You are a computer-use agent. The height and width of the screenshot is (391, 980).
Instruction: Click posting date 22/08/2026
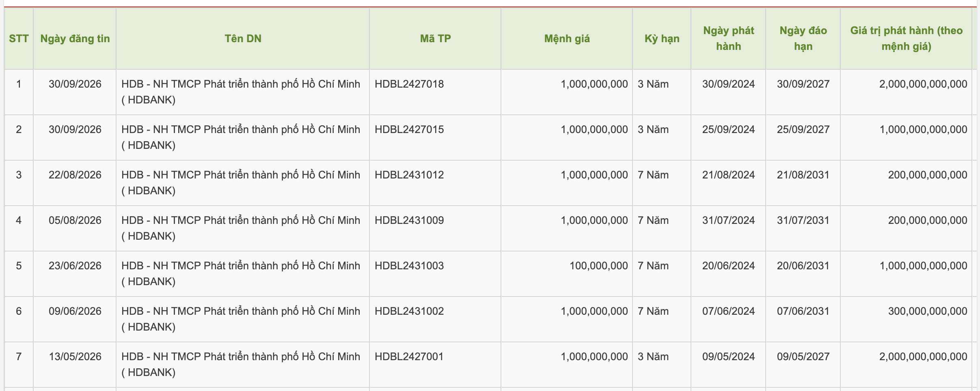(75, 175)
